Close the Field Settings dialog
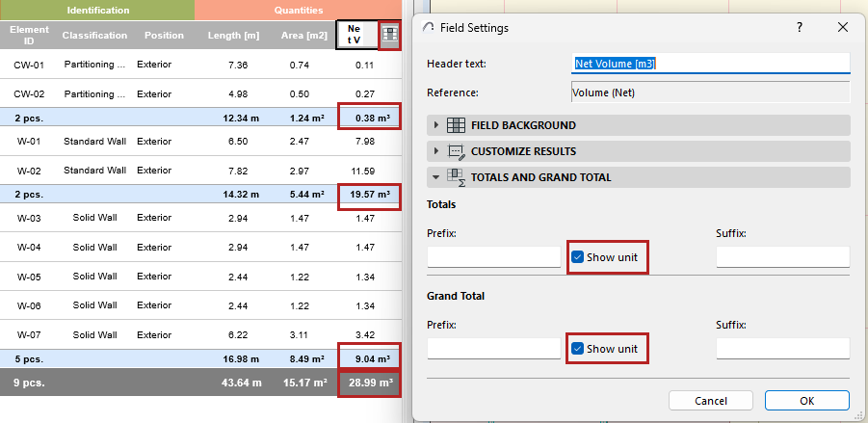 (843, 28)
